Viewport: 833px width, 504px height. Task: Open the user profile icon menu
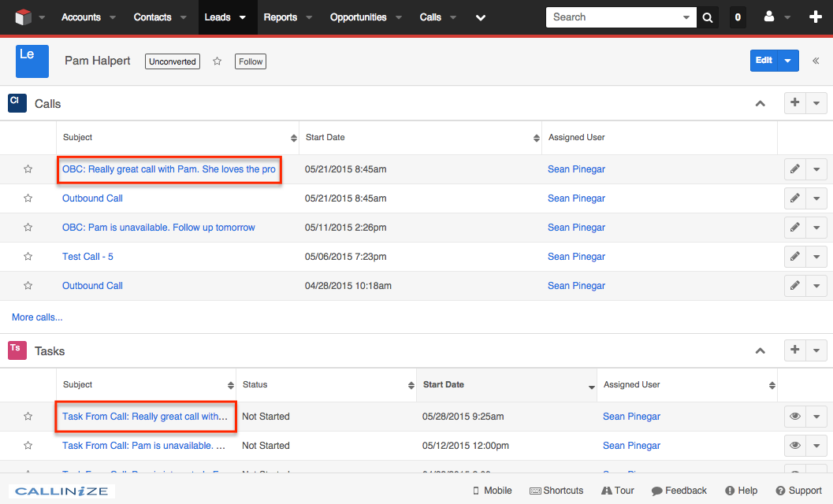pyautogui.click(x=768, y=17)
